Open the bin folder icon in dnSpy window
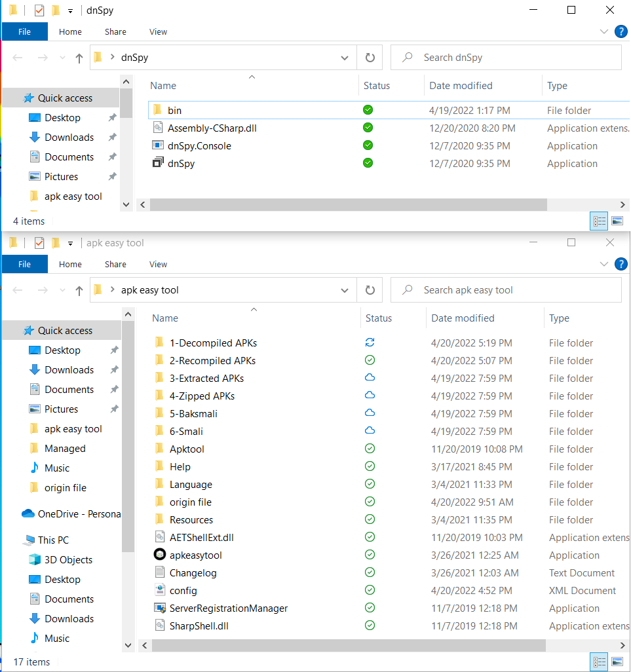The image size is (631, 672). pos(157,110)
